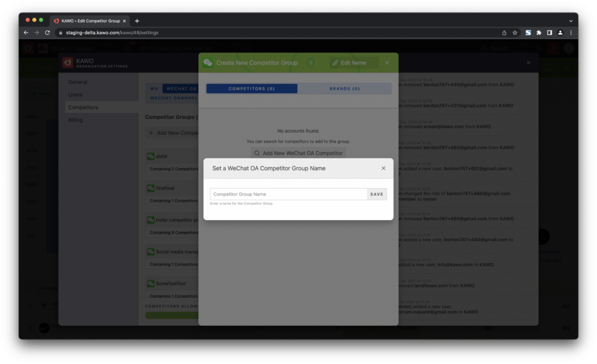597x364 pixels.
Task: Open General in organization settings sidebar
Action: pyautogui.click(x=78, y=82)
